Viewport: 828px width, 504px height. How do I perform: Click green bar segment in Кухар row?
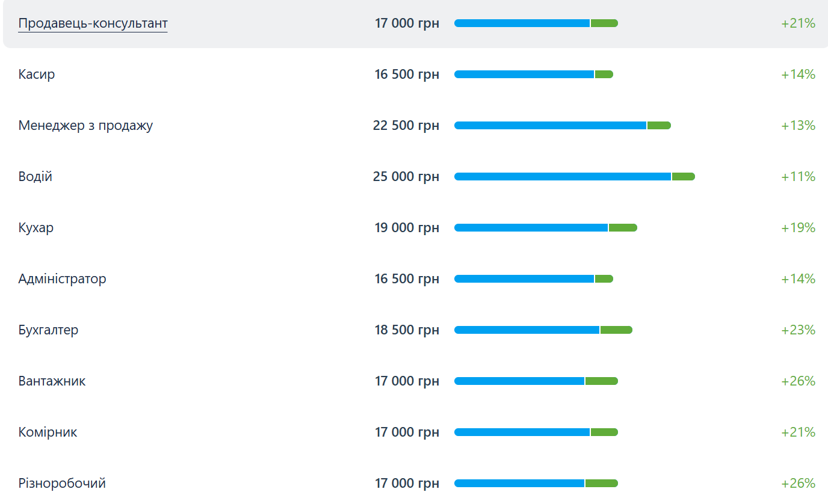(x=623, y=228)
